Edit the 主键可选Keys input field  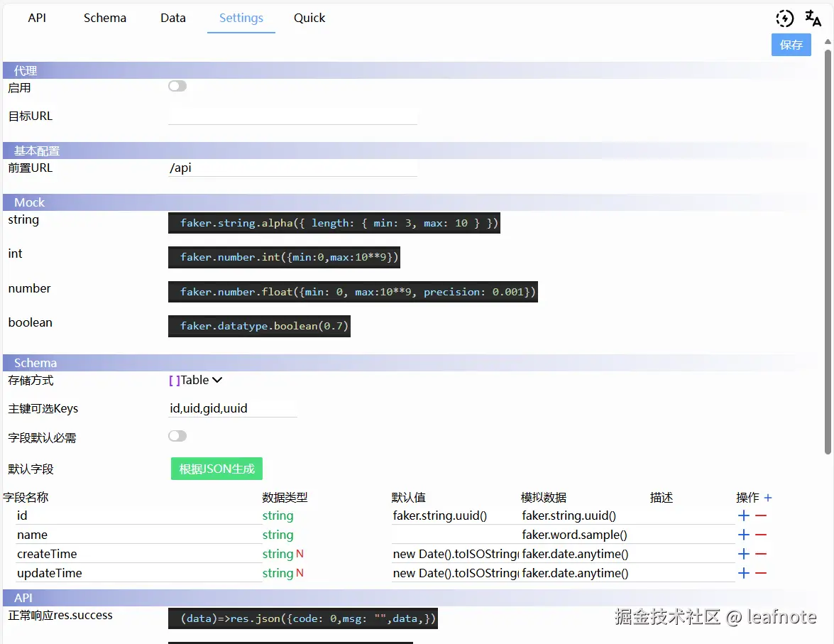(x=232, y=409)
